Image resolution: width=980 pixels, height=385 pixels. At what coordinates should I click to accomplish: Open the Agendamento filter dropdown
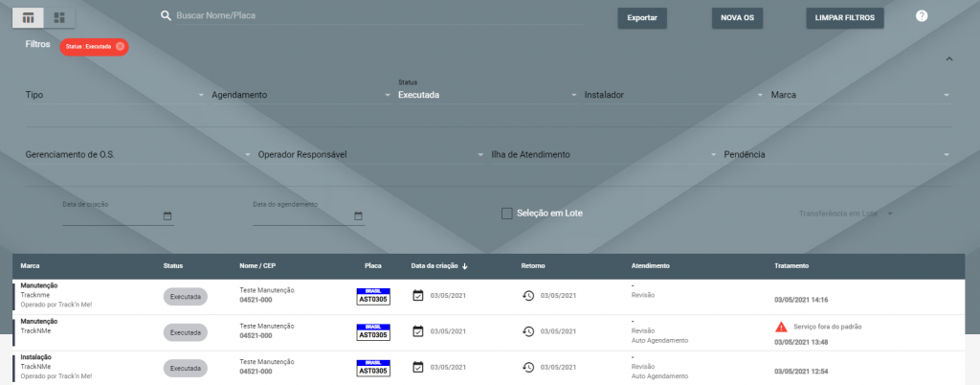(301, 95)
